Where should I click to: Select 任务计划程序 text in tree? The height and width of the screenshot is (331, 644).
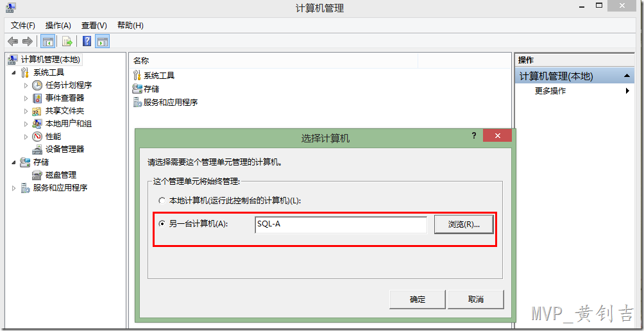[69, 85]
